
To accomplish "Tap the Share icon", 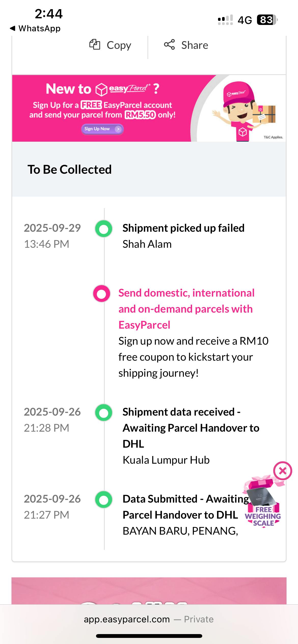I will [169, 45].
